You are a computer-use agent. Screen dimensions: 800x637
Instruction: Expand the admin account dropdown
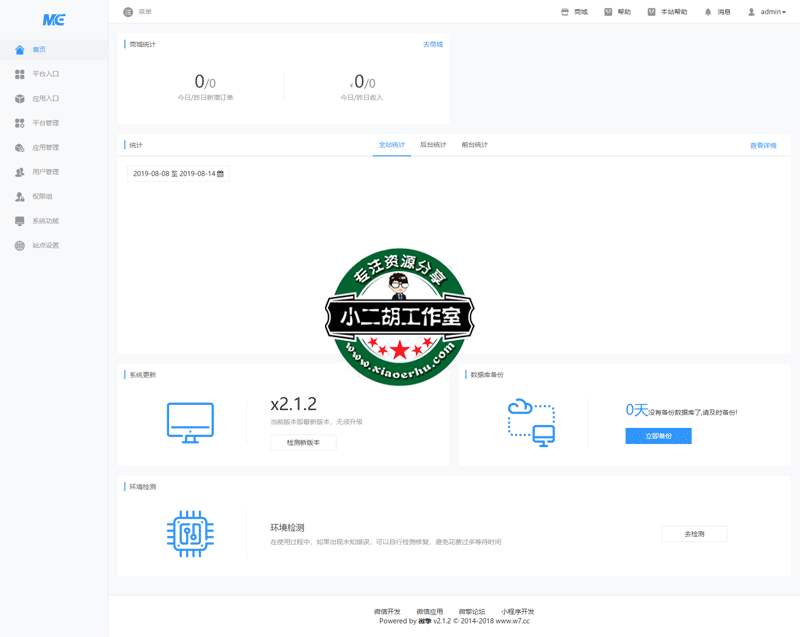click(x=767, y=12)
